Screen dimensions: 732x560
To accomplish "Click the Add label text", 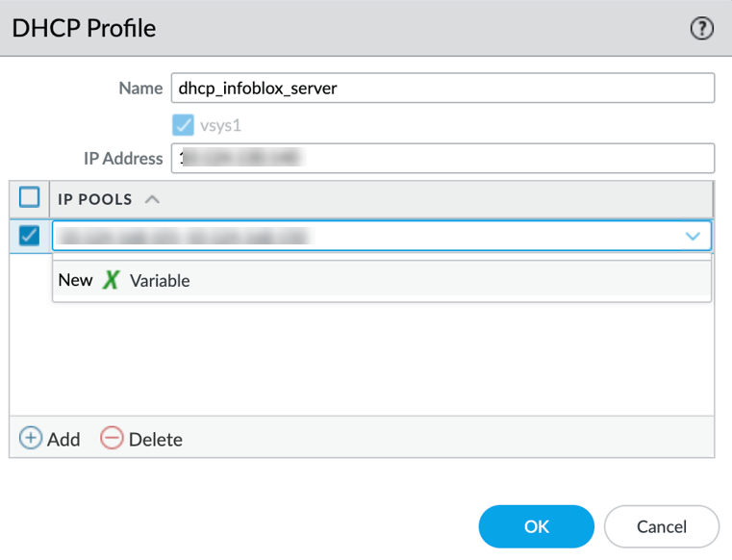I will coord(63,440).
